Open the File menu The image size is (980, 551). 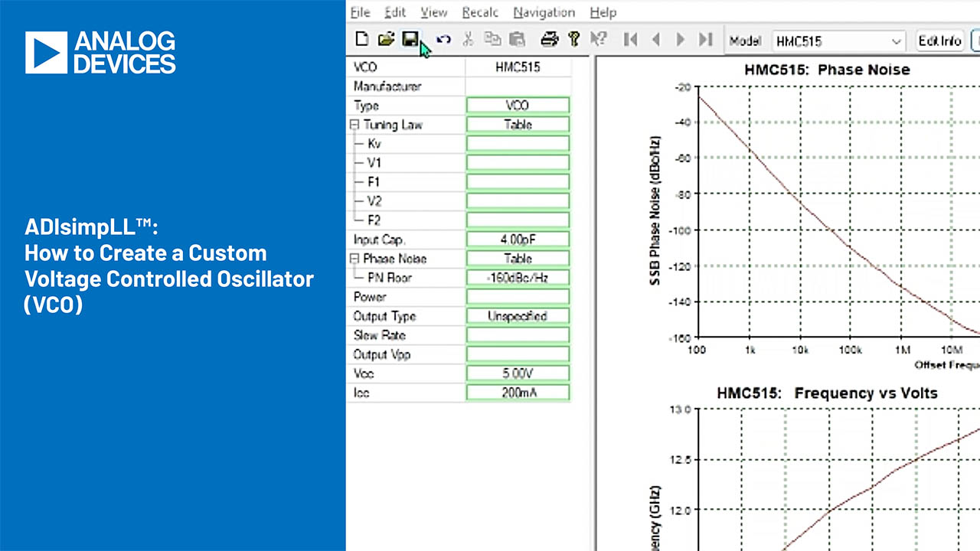[360, 12]
